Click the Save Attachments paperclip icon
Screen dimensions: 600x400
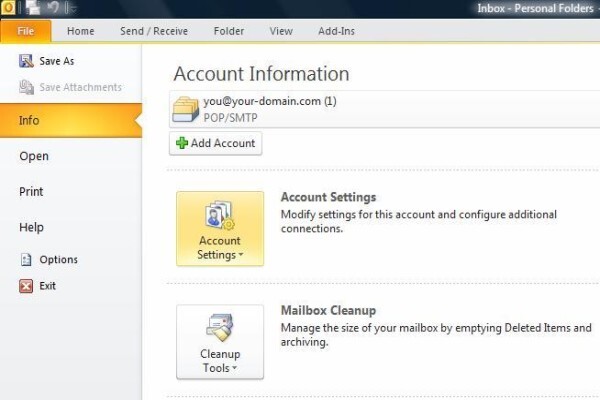26,87
